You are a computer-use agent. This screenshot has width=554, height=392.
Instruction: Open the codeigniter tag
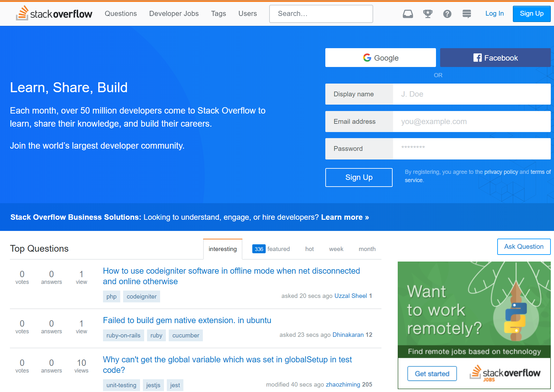point(142,297)
